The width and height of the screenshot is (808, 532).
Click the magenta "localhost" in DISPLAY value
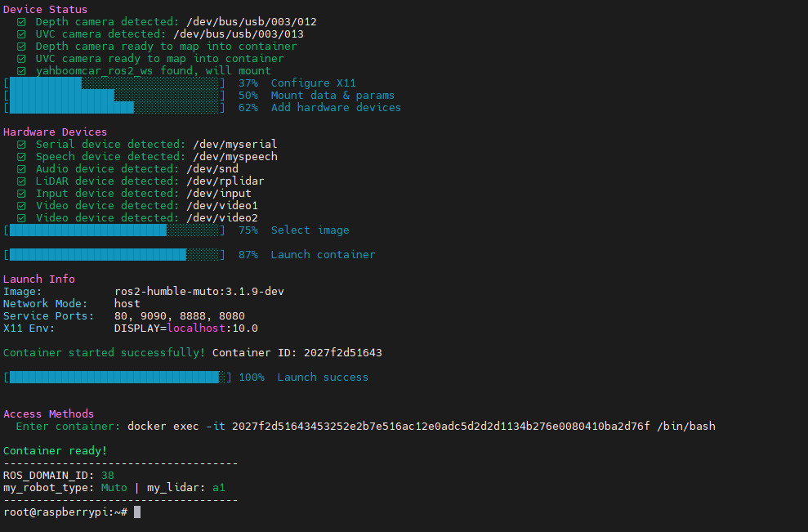coord(196,329)
